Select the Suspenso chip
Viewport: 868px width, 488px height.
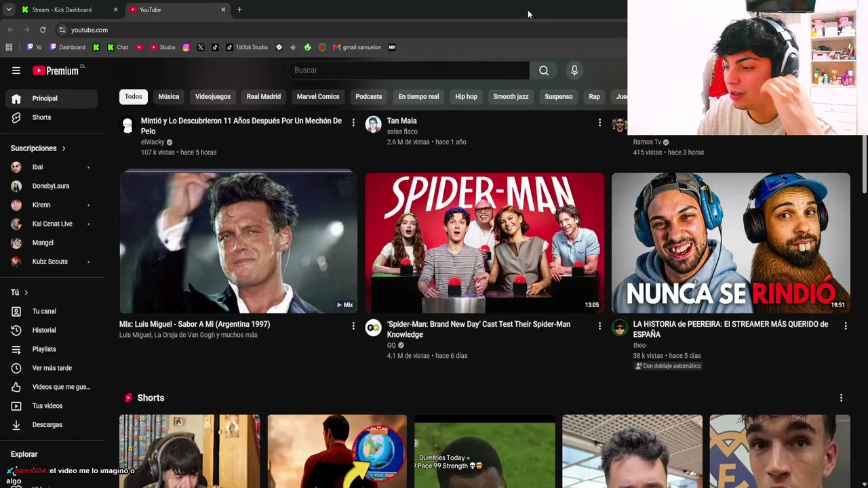point(559,96)
